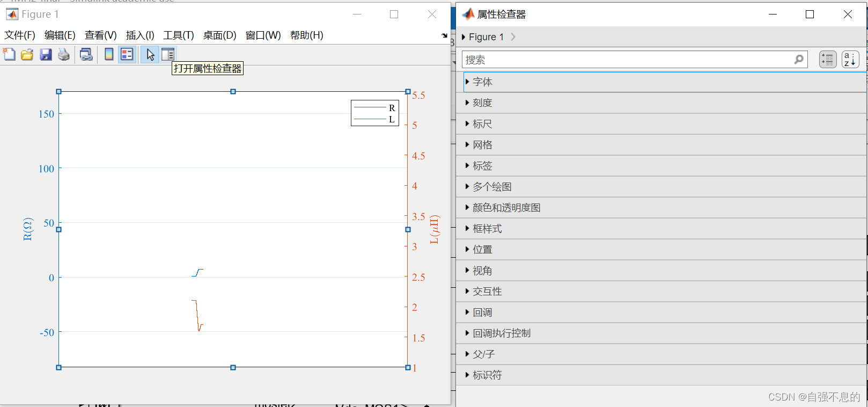Save the figure with the floppy disk icon
Screen dimensions: 868x407
46,54
